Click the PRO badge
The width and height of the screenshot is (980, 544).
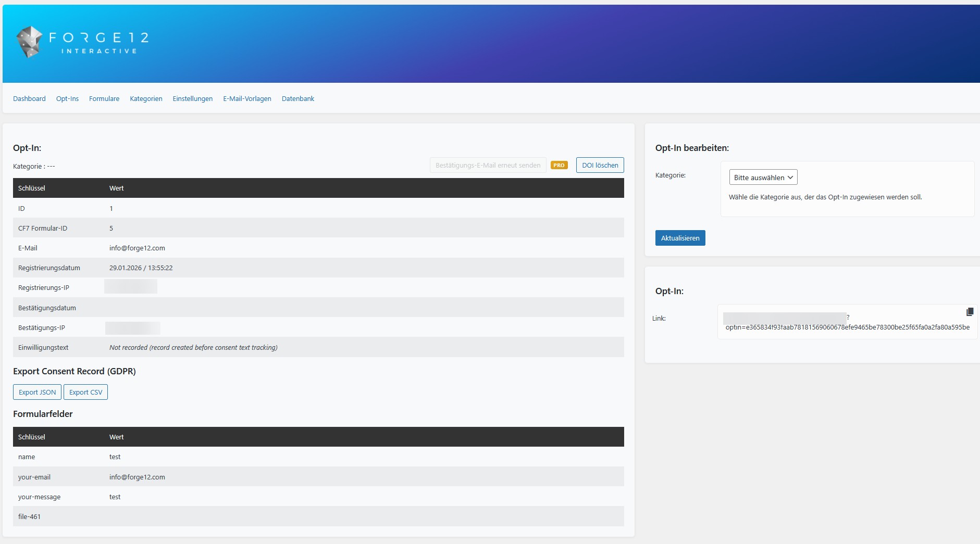(559, 165)
